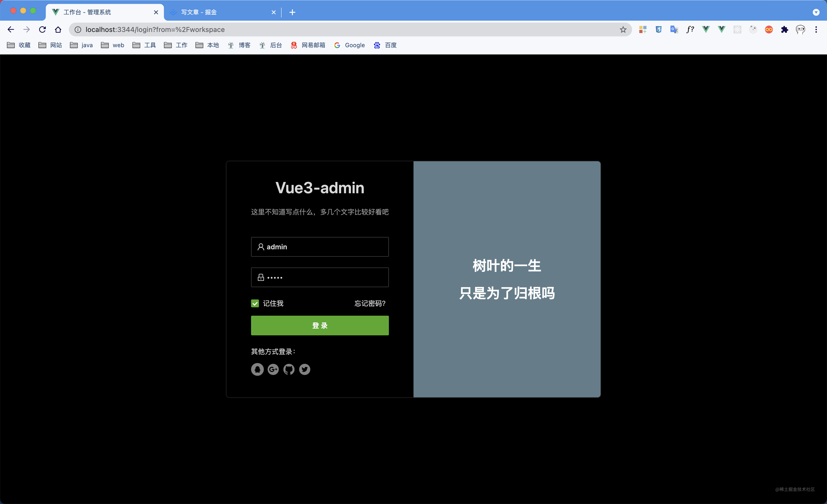This screenshot has width=827, height=504.
Task: Click the 登录 button
Action: [x=319, y=325]
